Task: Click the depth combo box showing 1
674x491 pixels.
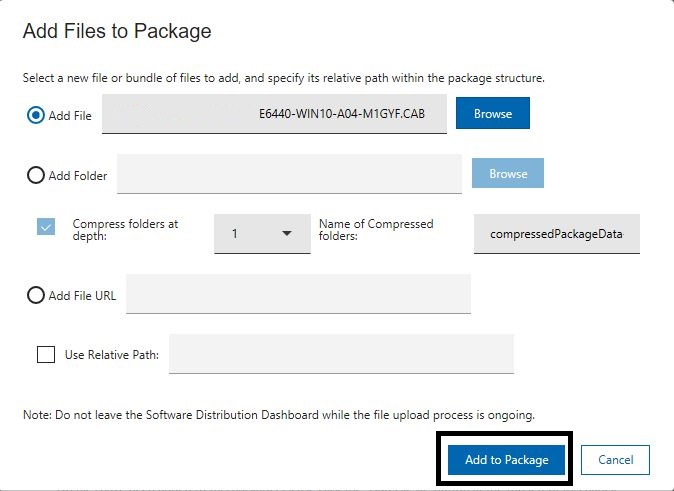Action: coord(262,234)
